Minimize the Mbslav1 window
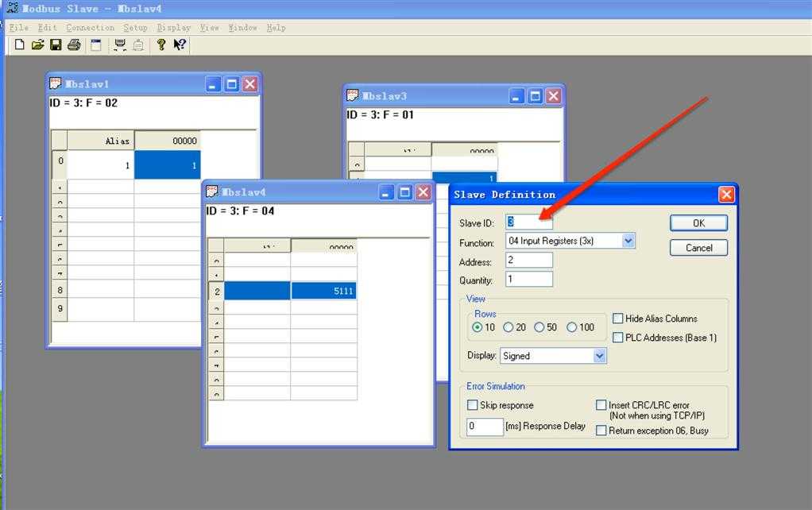 [x=214, y=84]
